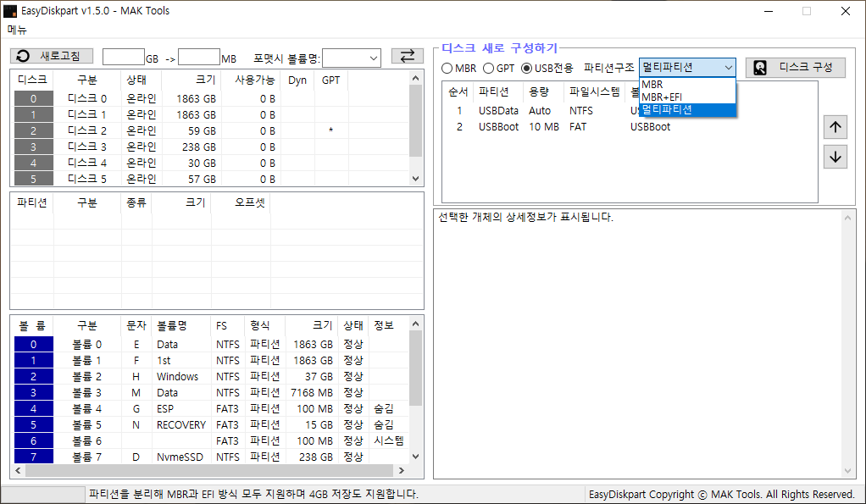This screenshot has width=866, height=504.
Task: Click the 종류 column header
Action: 136,202
